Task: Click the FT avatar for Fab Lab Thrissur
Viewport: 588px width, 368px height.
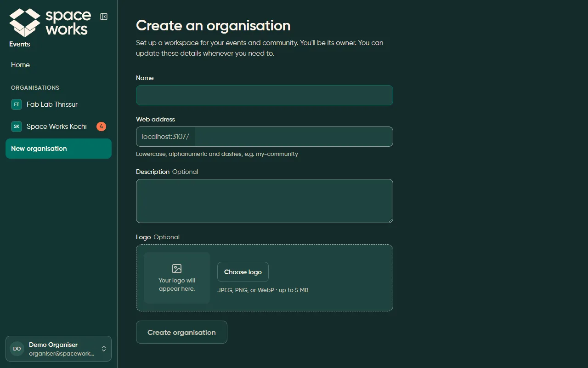Action: pos(17,104)
